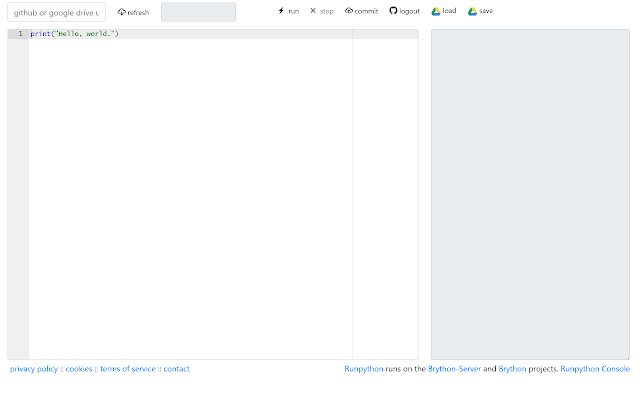Follow the Runpython footer link
The image size is (640, 400).
pyautogui.click(x=364, y=369)
